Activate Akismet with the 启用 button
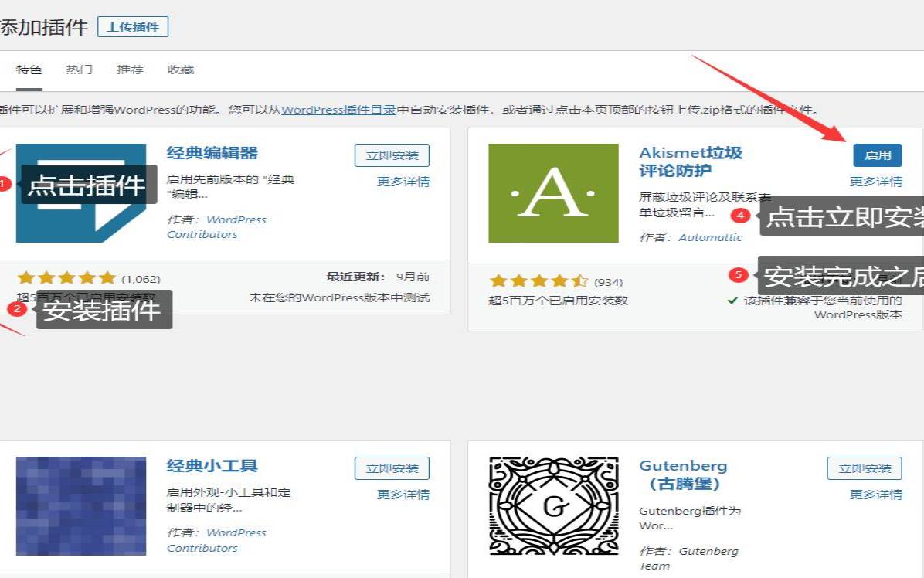The height and width of the screenshot is (578, 924). tap(878, 155)
